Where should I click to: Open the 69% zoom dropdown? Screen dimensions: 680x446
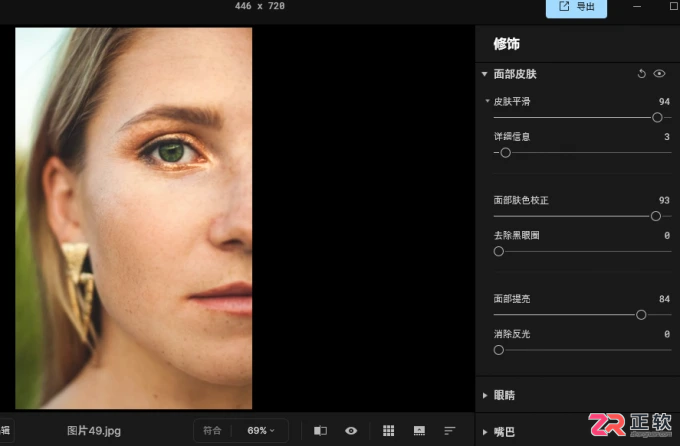coord(261,431)
